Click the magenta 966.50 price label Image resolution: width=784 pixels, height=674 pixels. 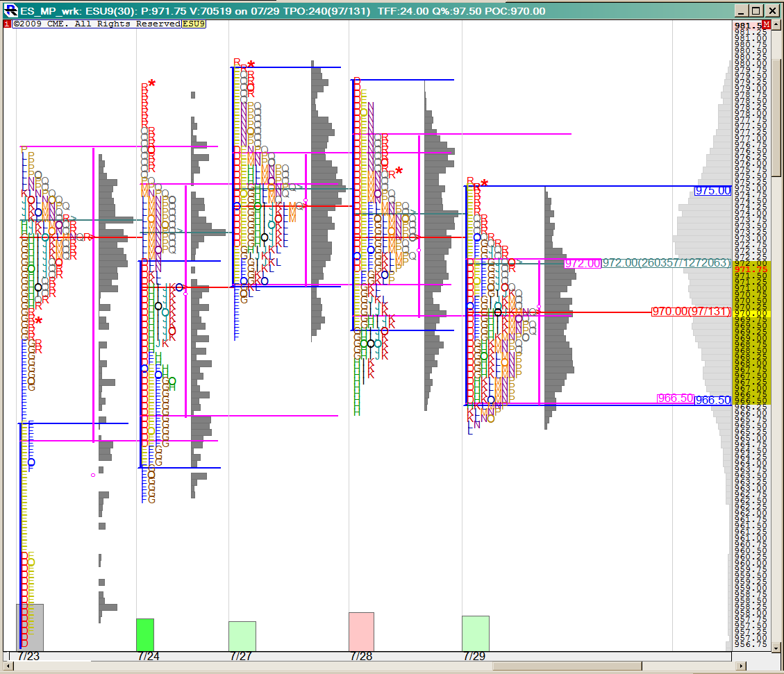coord(675,398)
